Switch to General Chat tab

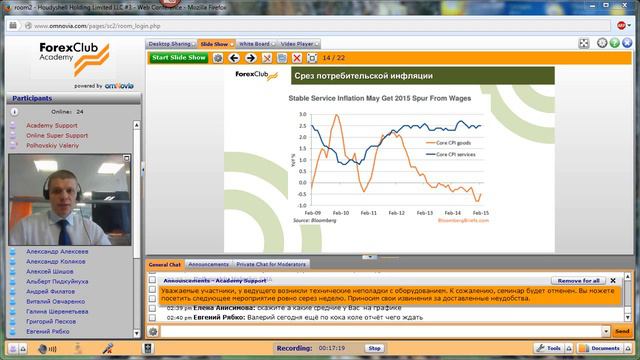pyautogui.click(x=164, y=264)
